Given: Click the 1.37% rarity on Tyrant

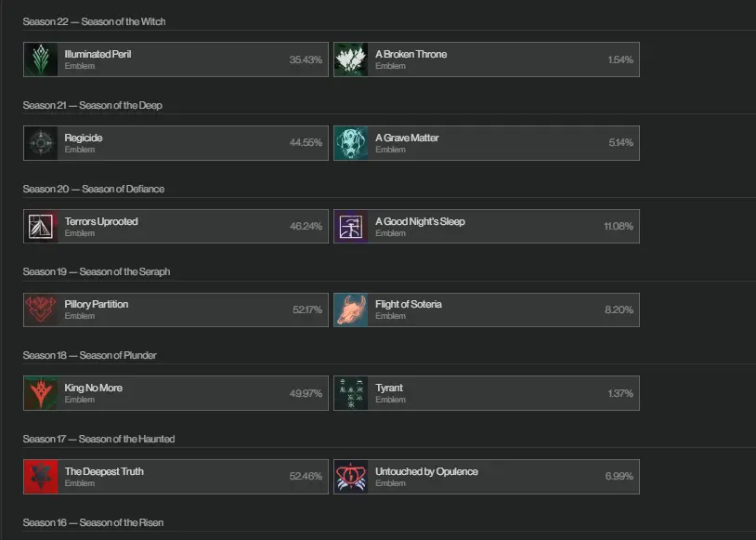Looking at the screenshot, I should pos(620,393).
